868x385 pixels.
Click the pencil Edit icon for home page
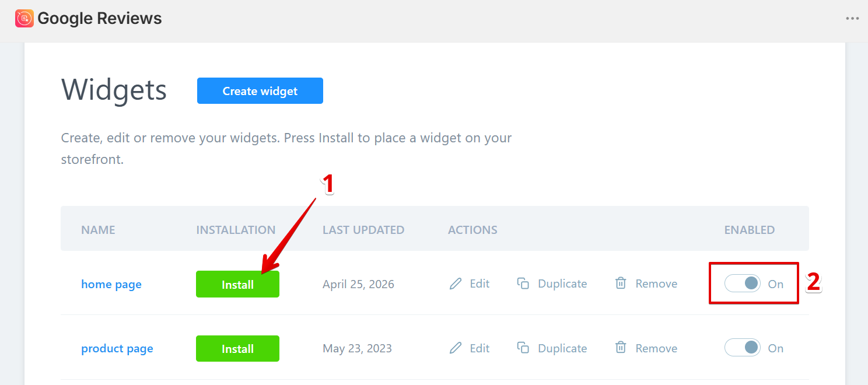click(456, 284)
